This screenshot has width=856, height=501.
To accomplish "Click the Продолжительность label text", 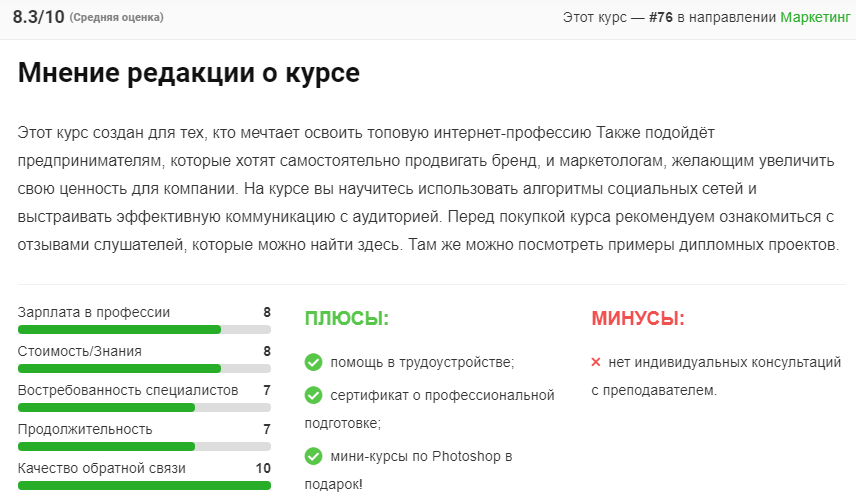I will (85, 429).
